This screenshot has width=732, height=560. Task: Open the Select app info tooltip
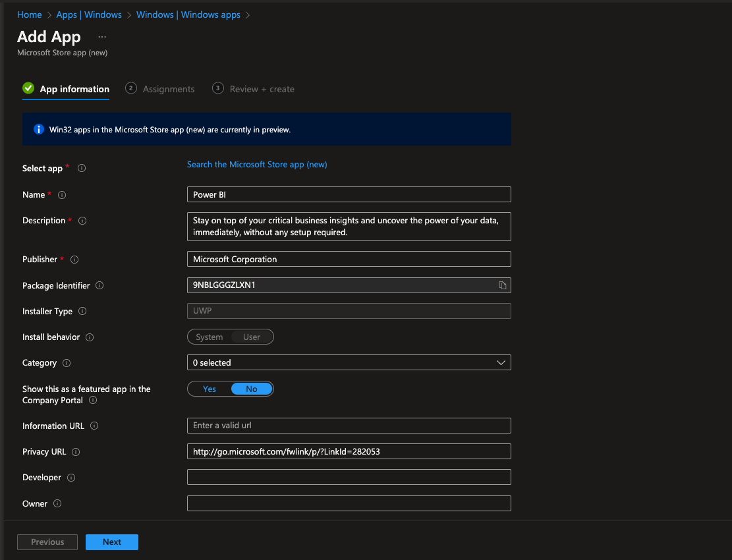(x=81, y=168)
